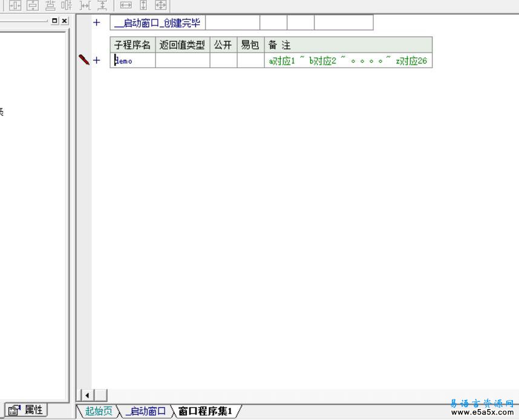Expand the demo subroutine with plus sign

coord(96,60)
